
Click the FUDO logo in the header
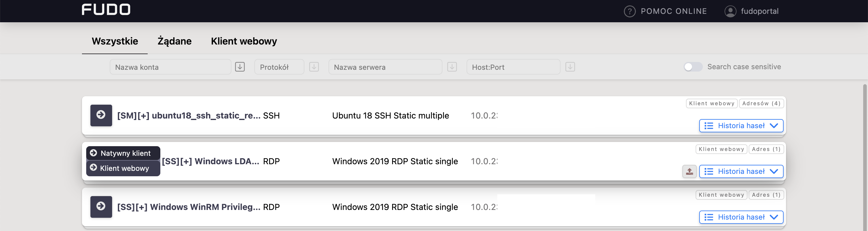pos(106,9)
